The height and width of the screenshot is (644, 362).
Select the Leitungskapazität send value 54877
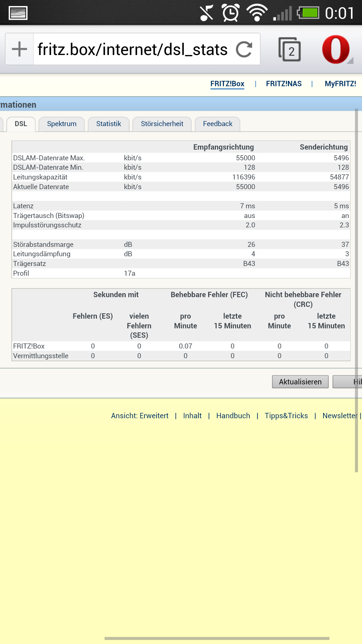(x=340, y=177)
